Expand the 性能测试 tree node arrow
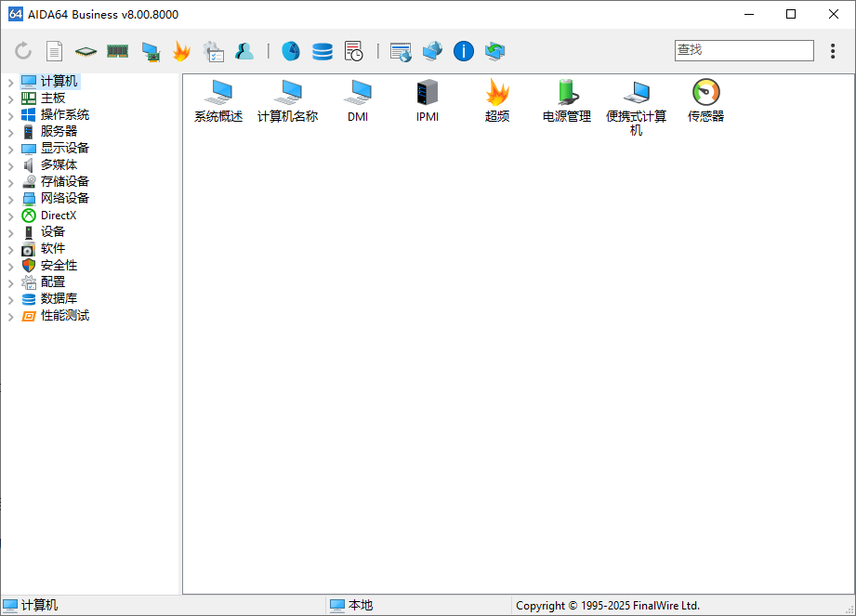Screen dimensions: 856x616 coord(11,316)
